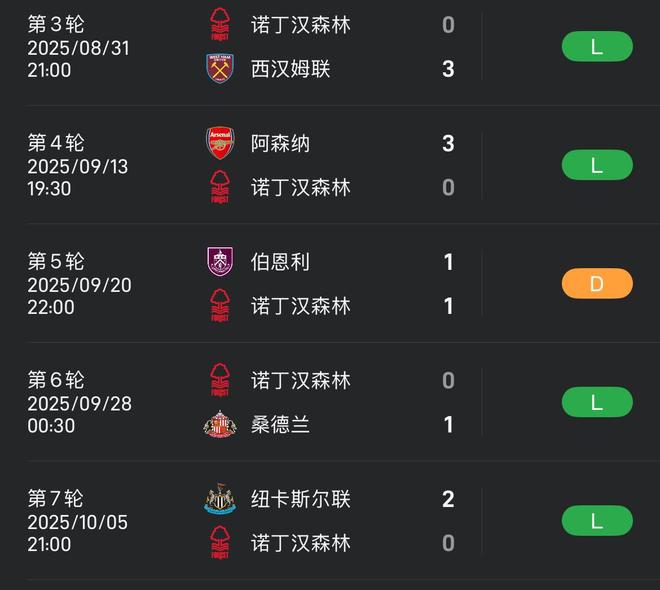660x590 pixels.
Task: Open 桑德兰 team name link
Action: point(280,424)
